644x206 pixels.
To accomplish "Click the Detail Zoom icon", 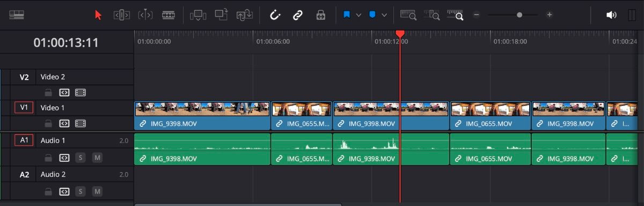I will coord(432,15).
